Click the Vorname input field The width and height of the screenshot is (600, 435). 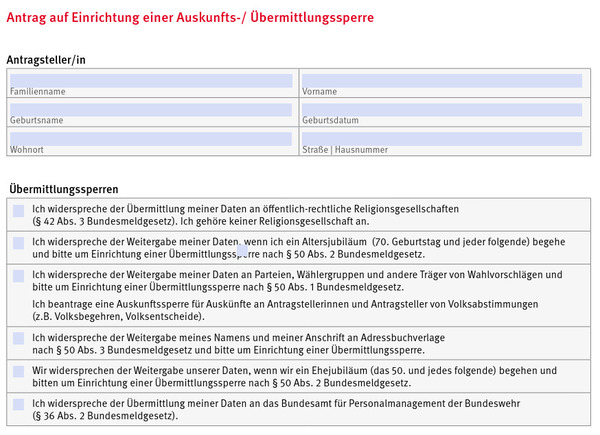click(x=442, y=81)
